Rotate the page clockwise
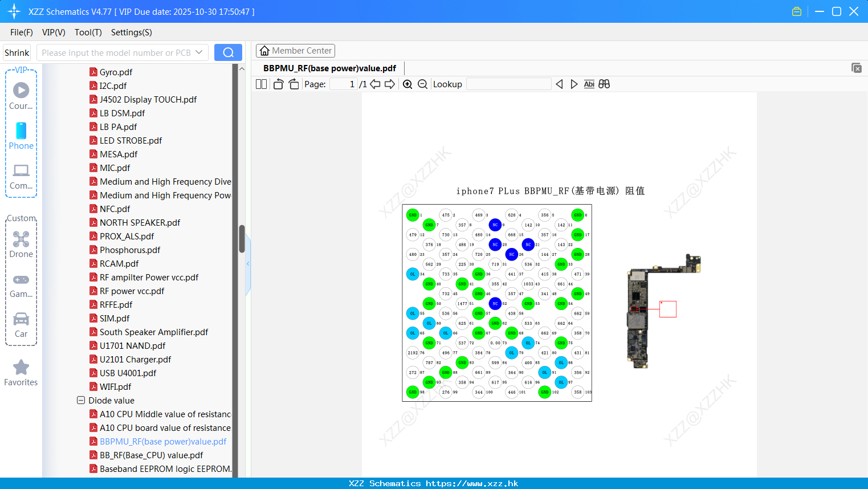868x489 pixels. (294, 84)
